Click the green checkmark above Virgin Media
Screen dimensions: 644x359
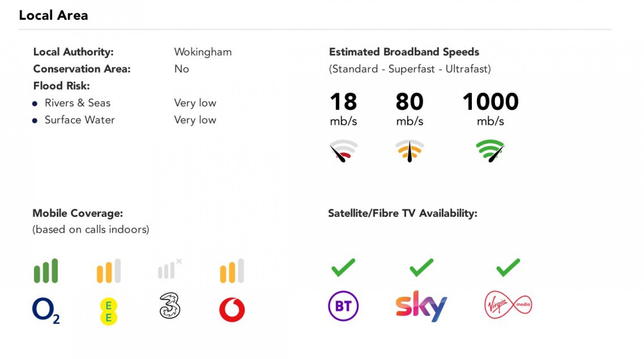(x=508, y=268)
